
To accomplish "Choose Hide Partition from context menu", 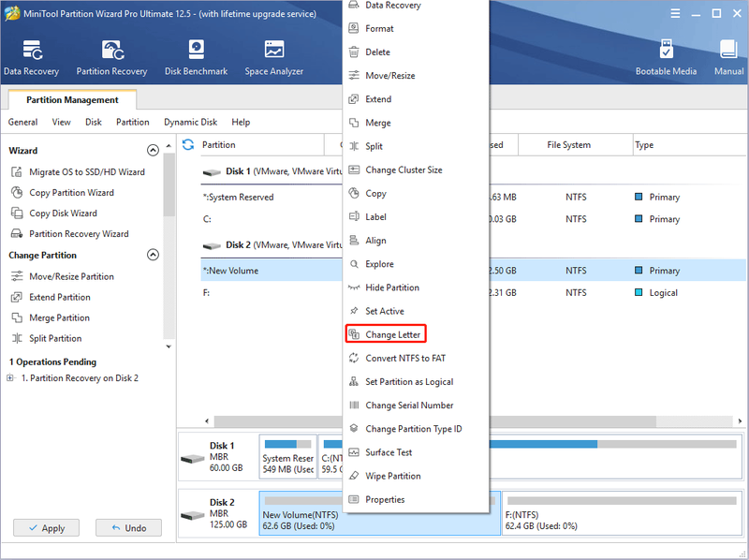I will pyautogui.click(x=416, y=287).
